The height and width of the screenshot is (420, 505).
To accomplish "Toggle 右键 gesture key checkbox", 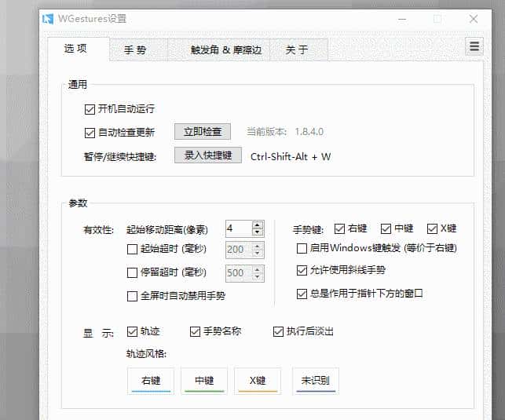I will point(339,228).
